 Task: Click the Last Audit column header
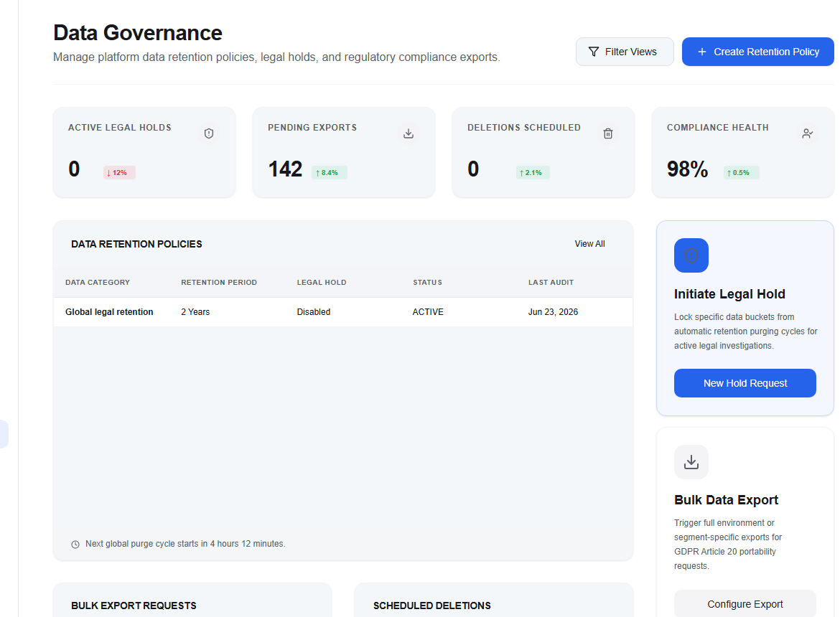pyautogui.click(x=551, y=282)
